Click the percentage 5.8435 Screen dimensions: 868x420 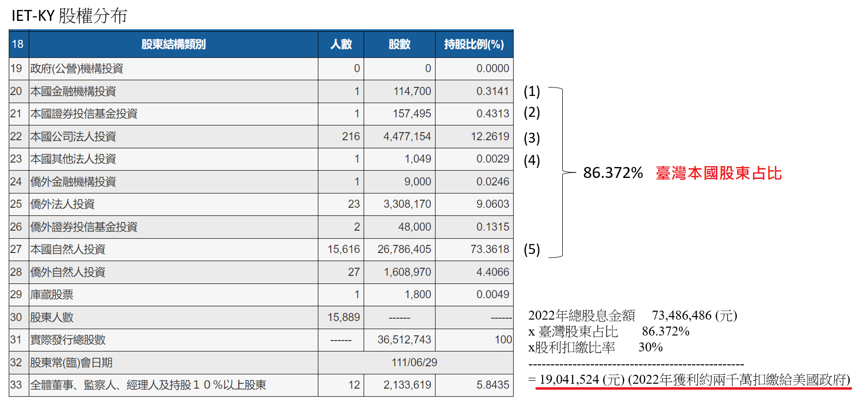pyautogui.click(x=493, y=385)
